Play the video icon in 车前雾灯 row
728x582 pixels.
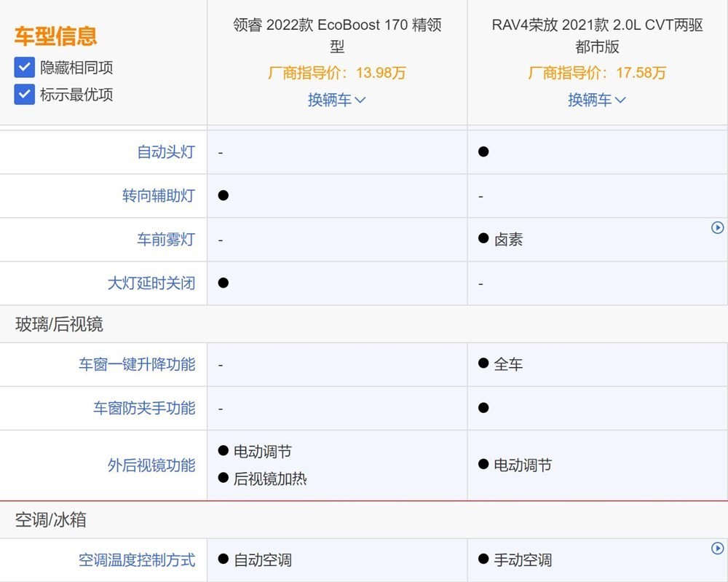[717, 227]
